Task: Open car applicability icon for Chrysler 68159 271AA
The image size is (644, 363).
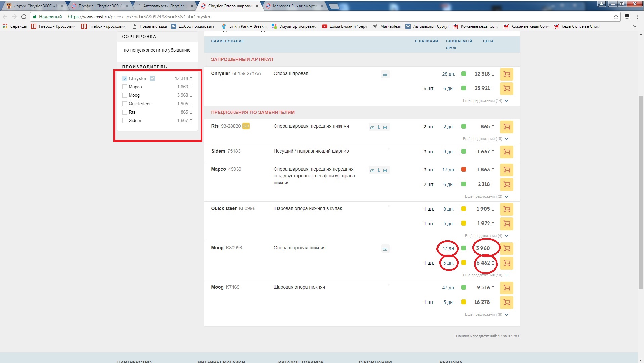Action: pyautogui.click(x=385, y=75)
